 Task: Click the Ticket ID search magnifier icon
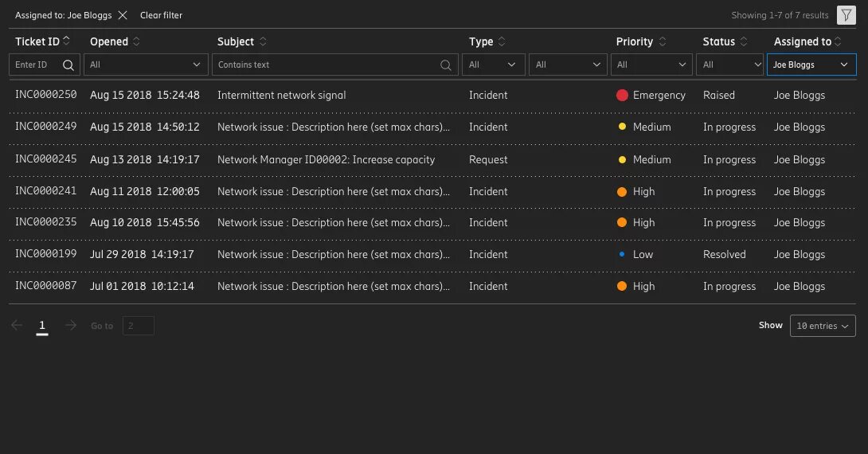[68, 65]
